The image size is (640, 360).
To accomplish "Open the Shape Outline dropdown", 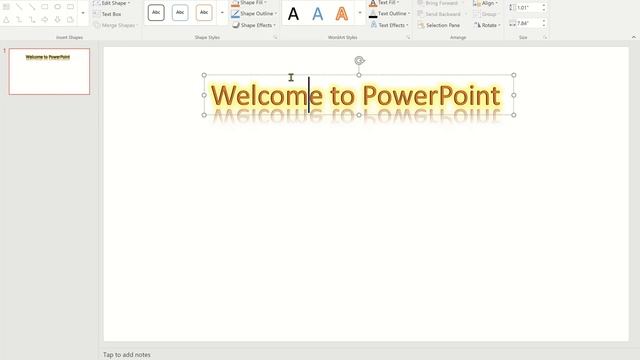I will (254, 13).
